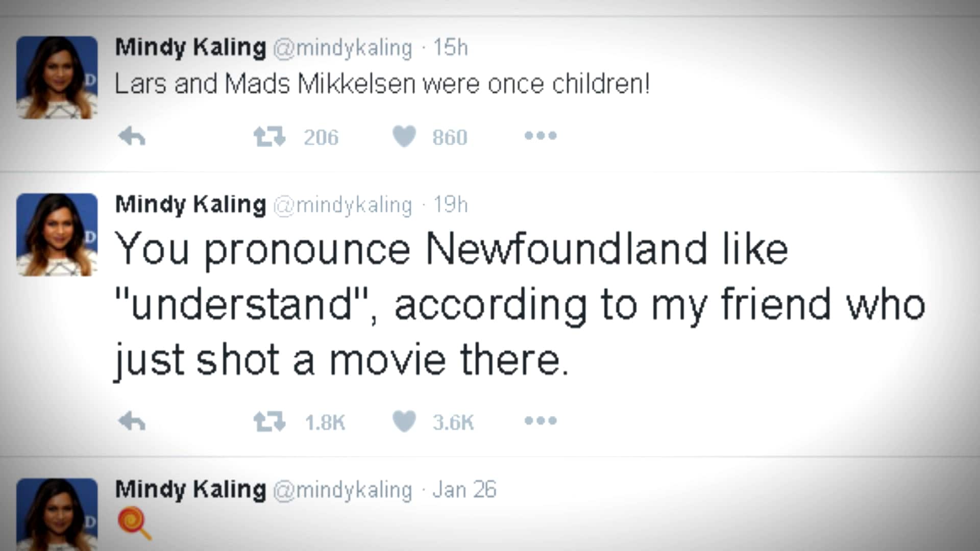This screenshot has height=551, width=980.
Task: Open Mindy Kaling avatar on Jan 26 tweet
Action: click(x=57, y=514)
